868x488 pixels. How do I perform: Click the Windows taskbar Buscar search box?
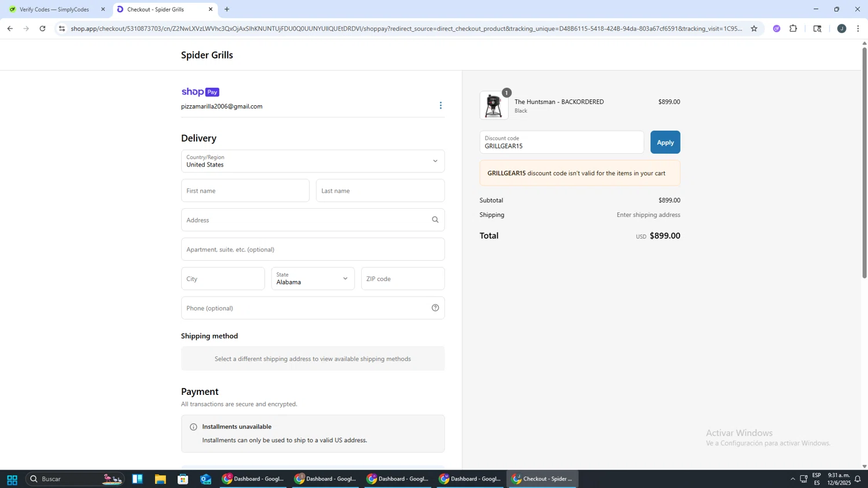coord(75,479)
